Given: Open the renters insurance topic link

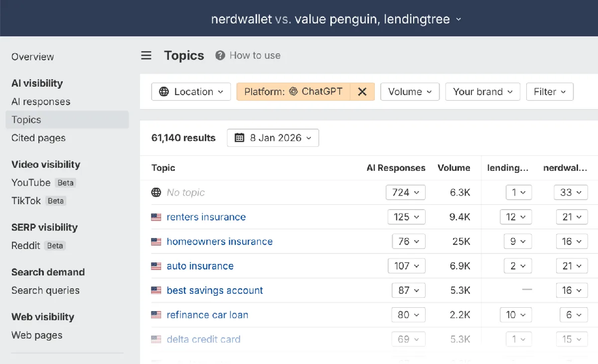Looking at the screenshot, I should coord(206,217).
